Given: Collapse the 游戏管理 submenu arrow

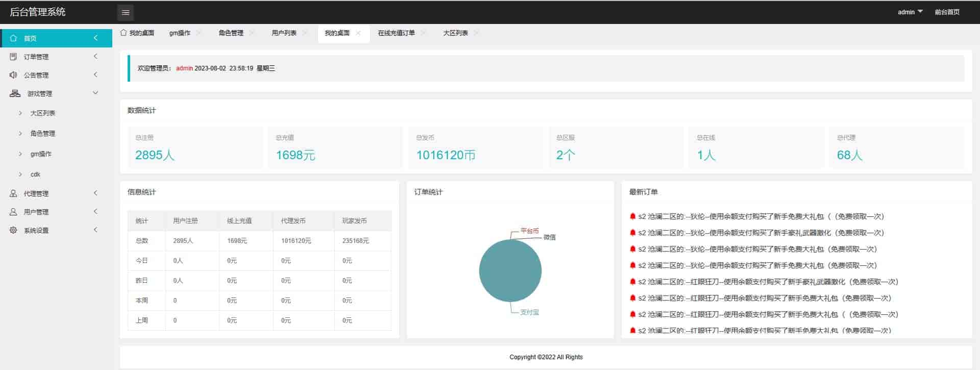Looking at the screenshot, I should (x=95, y=93).
